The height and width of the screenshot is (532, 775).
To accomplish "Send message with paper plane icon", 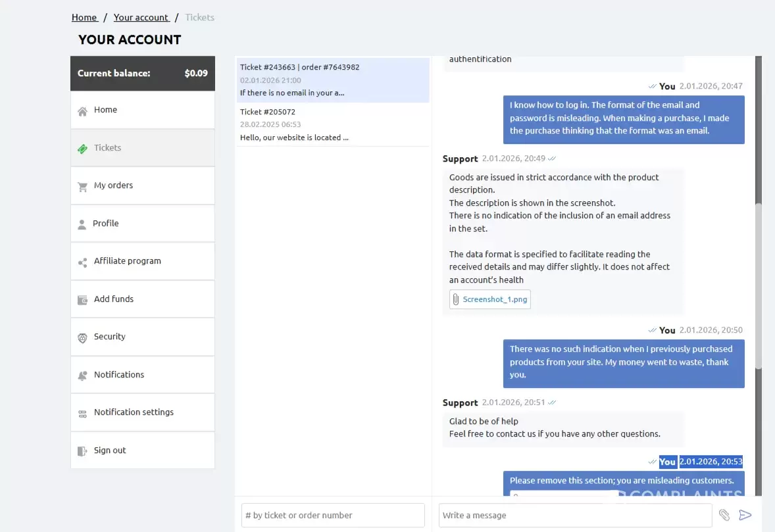I will [x=745, y=516].
